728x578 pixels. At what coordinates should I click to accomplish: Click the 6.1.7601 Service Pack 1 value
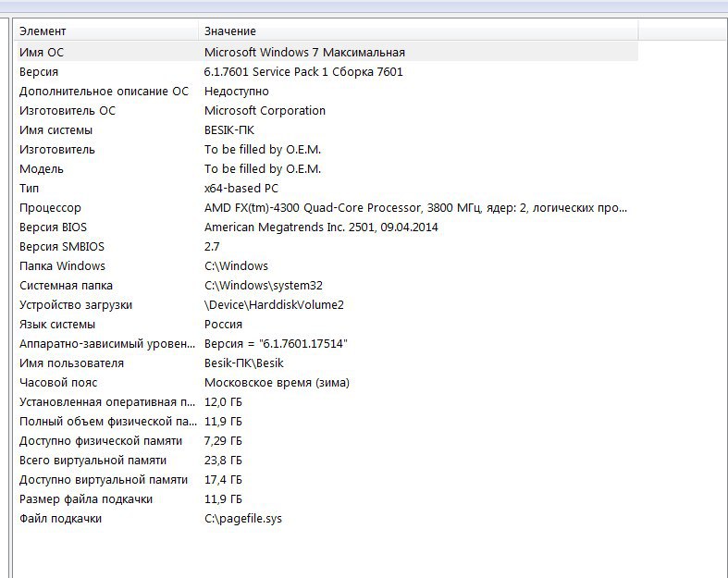point(303,72)
